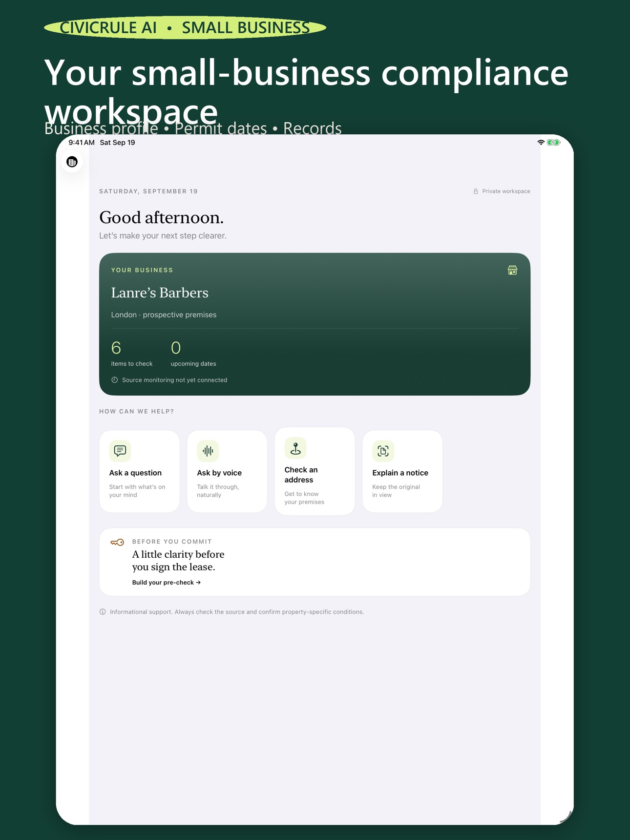This screenshot has height=840, width=630.
Task: Open the Ask a question card
Action: 140,471
